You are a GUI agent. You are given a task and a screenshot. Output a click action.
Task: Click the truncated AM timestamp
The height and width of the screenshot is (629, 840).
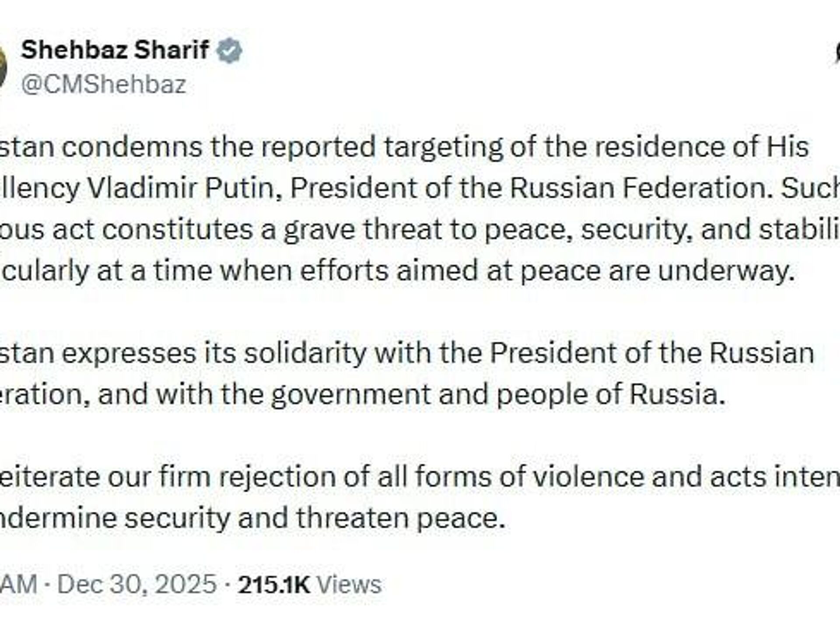pos(17,584)
